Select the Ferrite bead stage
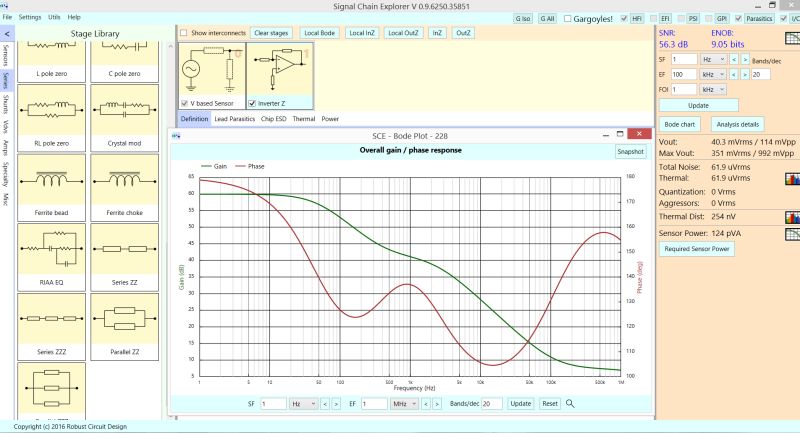This screenshot has width=800, height=433. (x=52, y=188)
